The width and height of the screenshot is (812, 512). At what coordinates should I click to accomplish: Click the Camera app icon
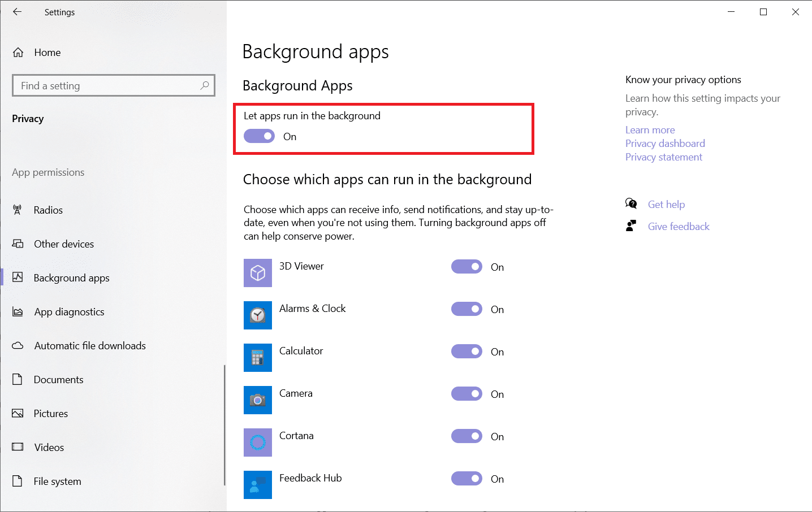tap(257, 400)
